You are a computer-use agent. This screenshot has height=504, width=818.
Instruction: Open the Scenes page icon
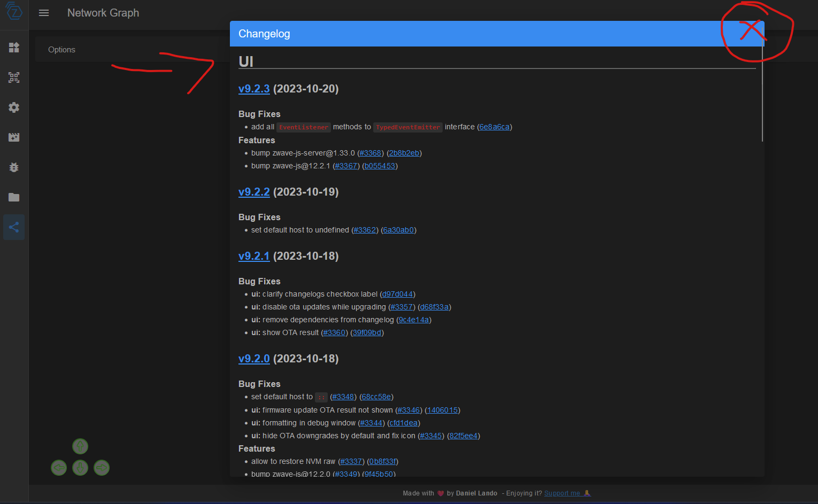[13, 137]
